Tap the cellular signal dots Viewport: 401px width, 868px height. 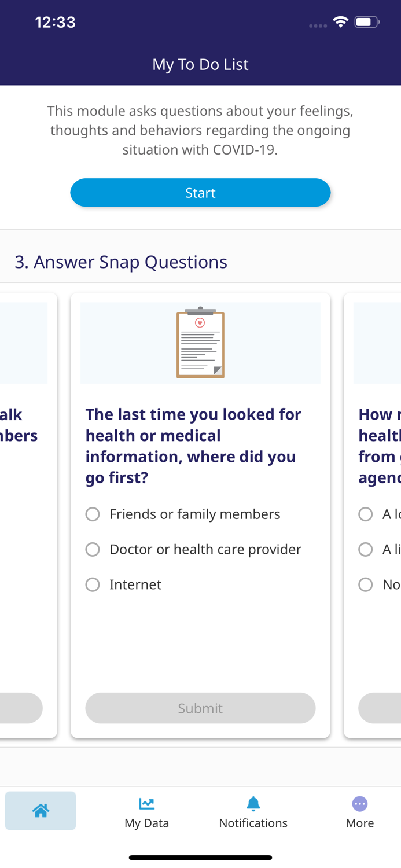click(318, 25)
